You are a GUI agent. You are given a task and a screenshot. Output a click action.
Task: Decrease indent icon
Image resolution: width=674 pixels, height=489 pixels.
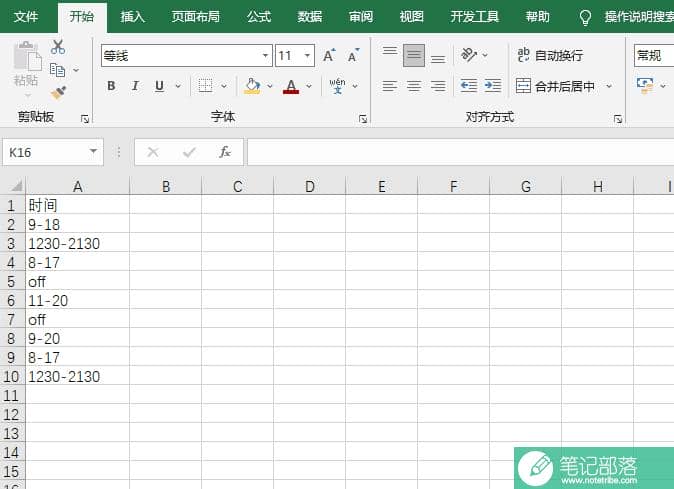[x=469, y=86]
